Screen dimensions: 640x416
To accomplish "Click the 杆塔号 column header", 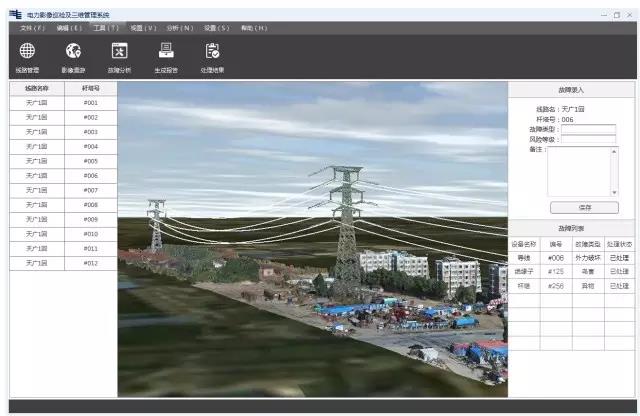I will 91,88.
